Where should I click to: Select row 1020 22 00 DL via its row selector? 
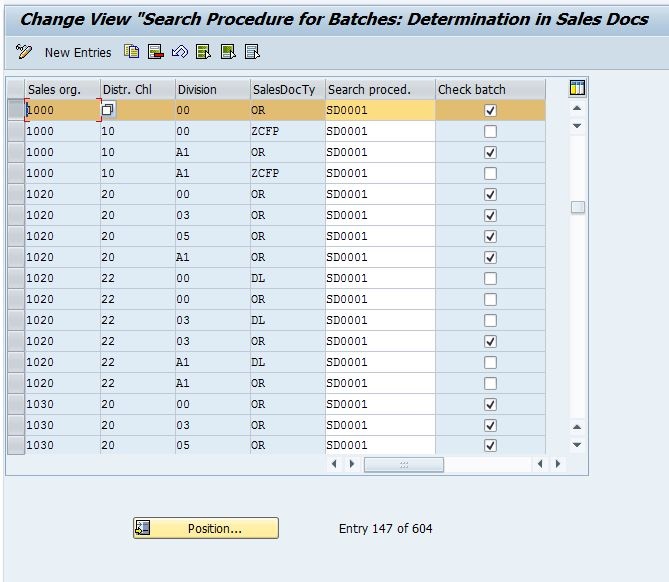(16, 278)
